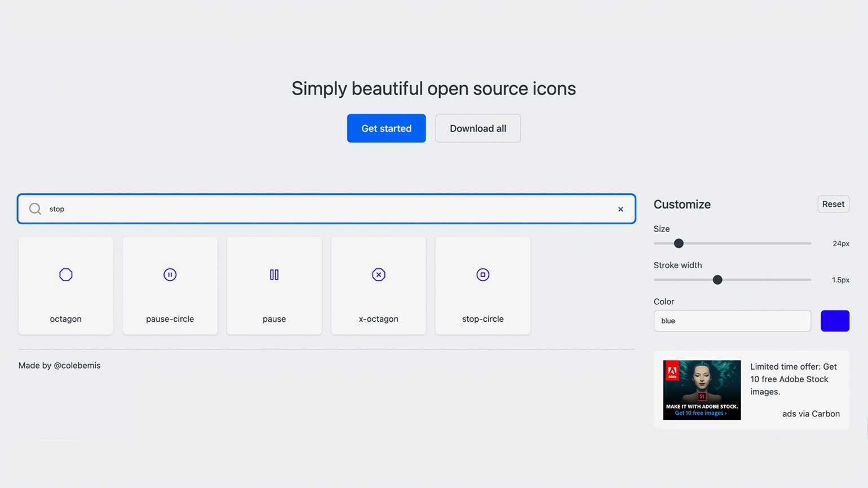Click the Size slider handle
The image size is (868, 488).
pos(679,243)
